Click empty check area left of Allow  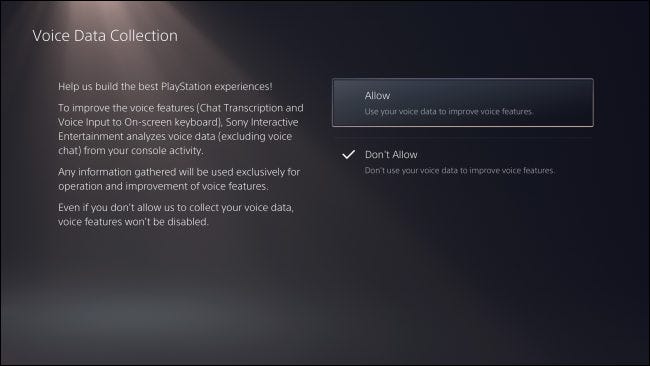point(348,96)
